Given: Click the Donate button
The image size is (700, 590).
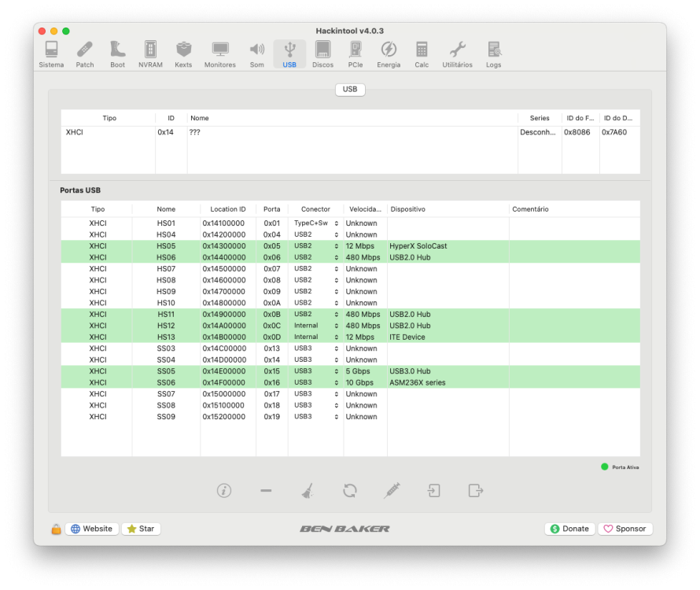Looking at the screenshot, I should 569,529.
